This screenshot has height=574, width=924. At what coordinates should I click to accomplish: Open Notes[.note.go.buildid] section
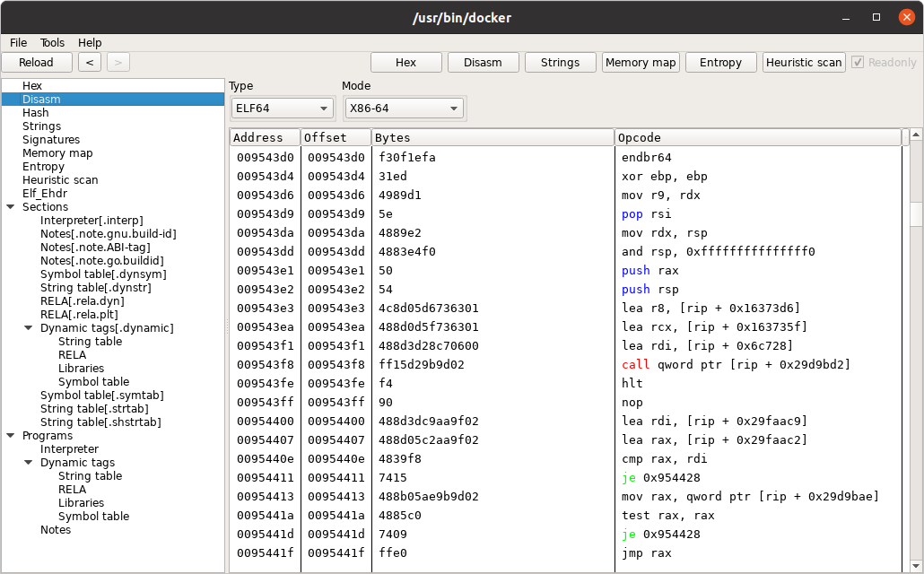pyautogui.click(x=102, y=260)
